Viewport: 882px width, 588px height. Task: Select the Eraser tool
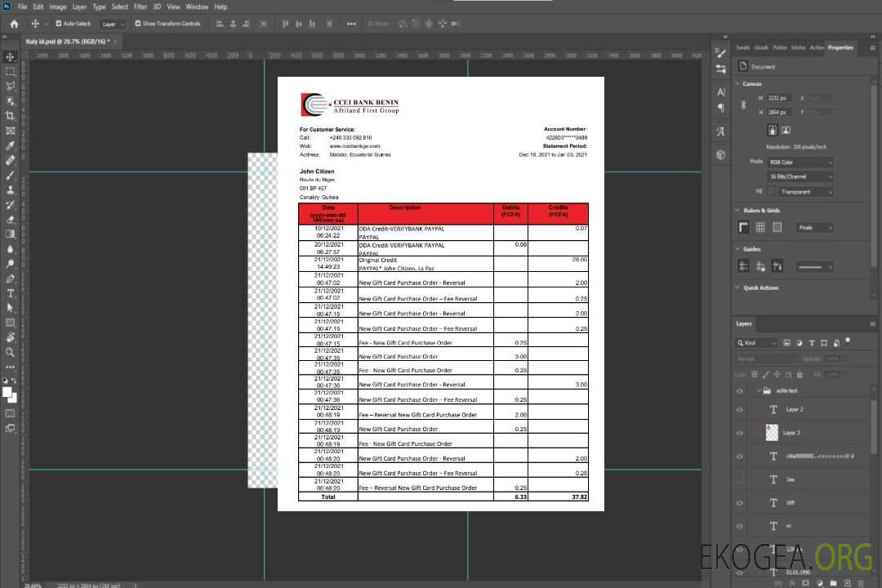[10, 220]
